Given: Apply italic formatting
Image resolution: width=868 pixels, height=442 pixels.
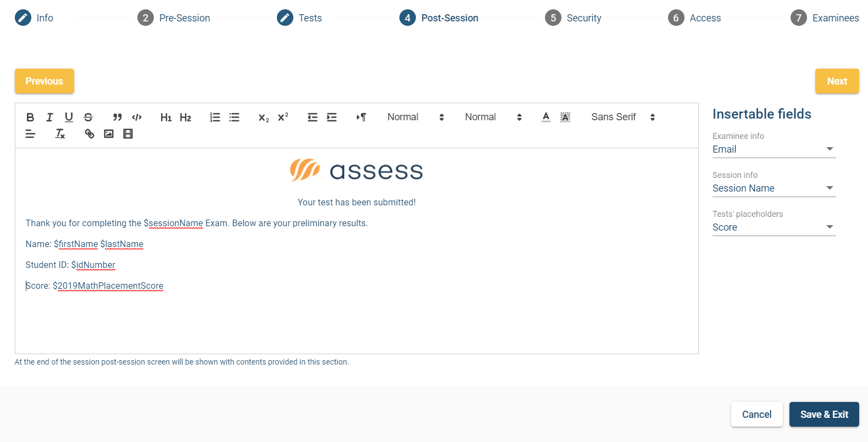Looking at the screenshot, I should point(49,117).
